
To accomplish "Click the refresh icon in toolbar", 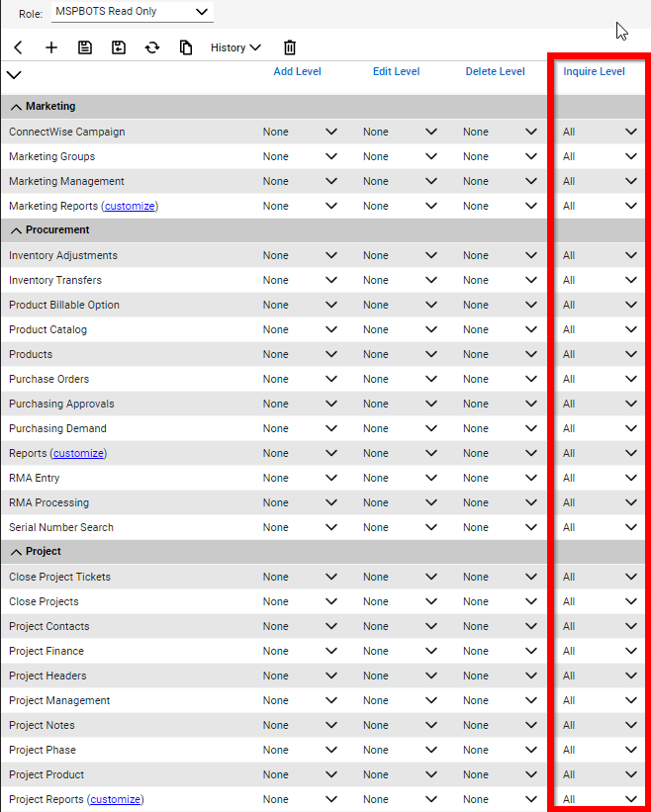I will (x=152, y=47).
